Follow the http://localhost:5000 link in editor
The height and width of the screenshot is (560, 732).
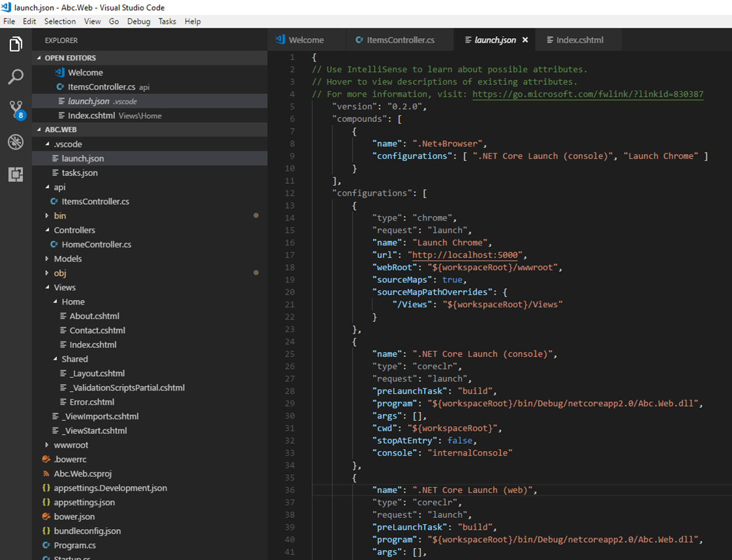click(x=465, y=255)
